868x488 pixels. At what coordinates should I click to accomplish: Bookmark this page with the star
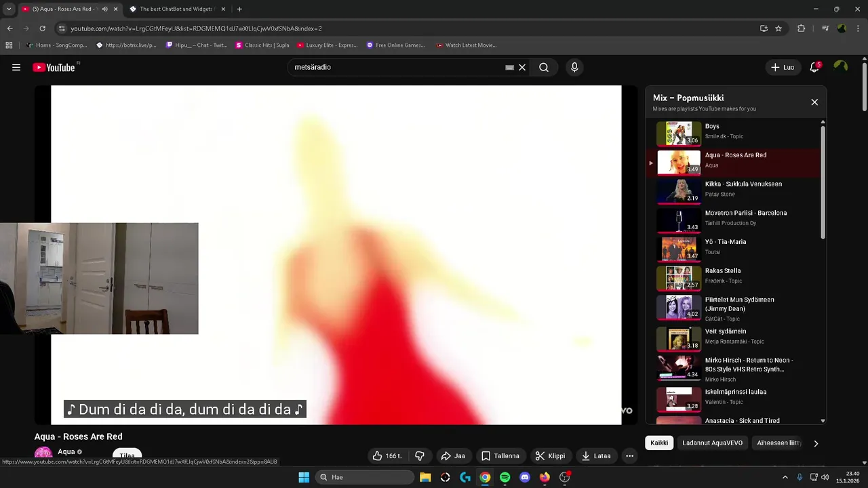tap(778, 28)
